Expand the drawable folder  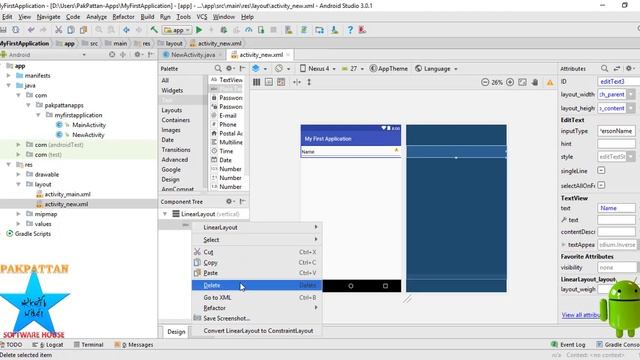(18, 174)
